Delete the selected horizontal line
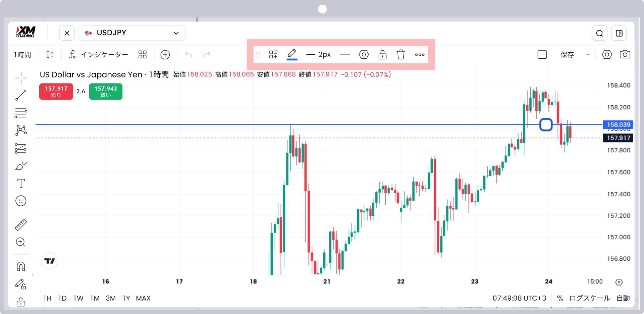The image size is (644, 314). point(401,54)
